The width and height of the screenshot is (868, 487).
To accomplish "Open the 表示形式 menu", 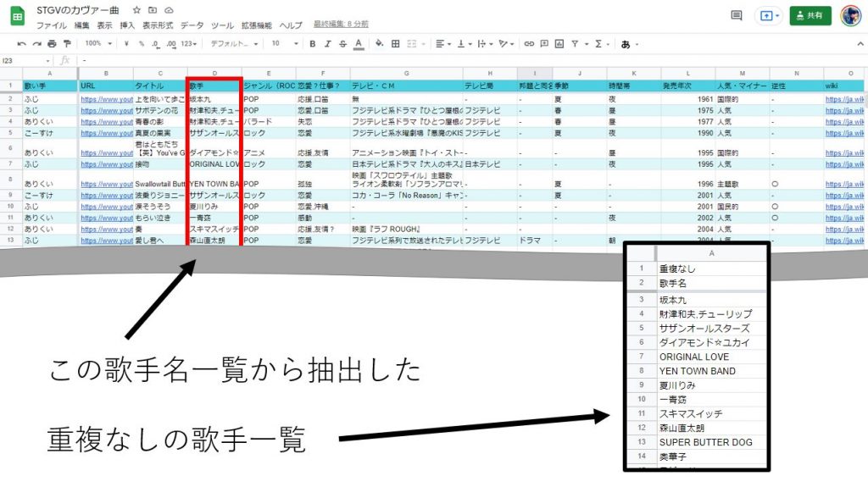I will 157,25.
